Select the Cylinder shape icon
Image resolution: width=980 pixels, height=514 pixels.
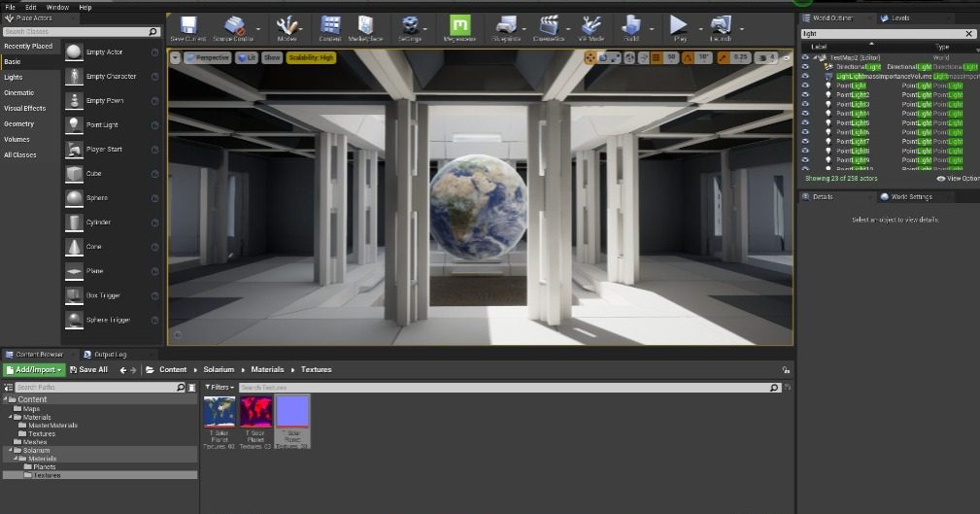click(x=74, y=223)
